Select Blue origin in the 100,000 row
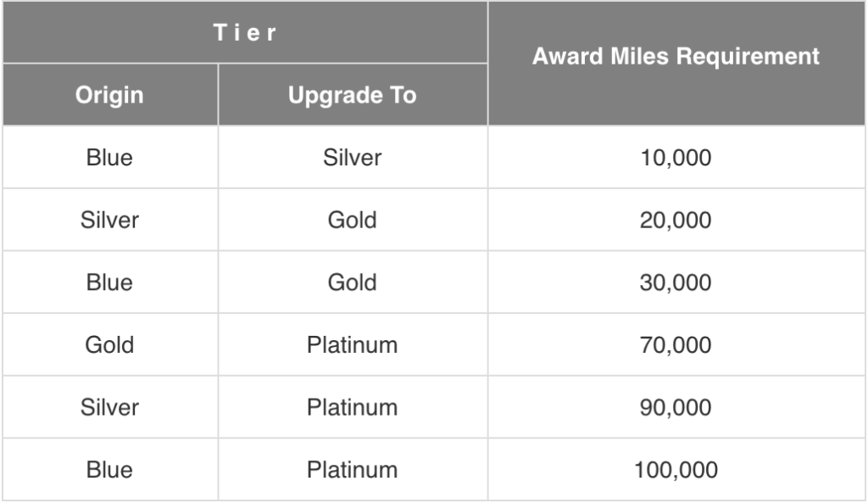This screenshot has width=868, height=503. [109, 470]
